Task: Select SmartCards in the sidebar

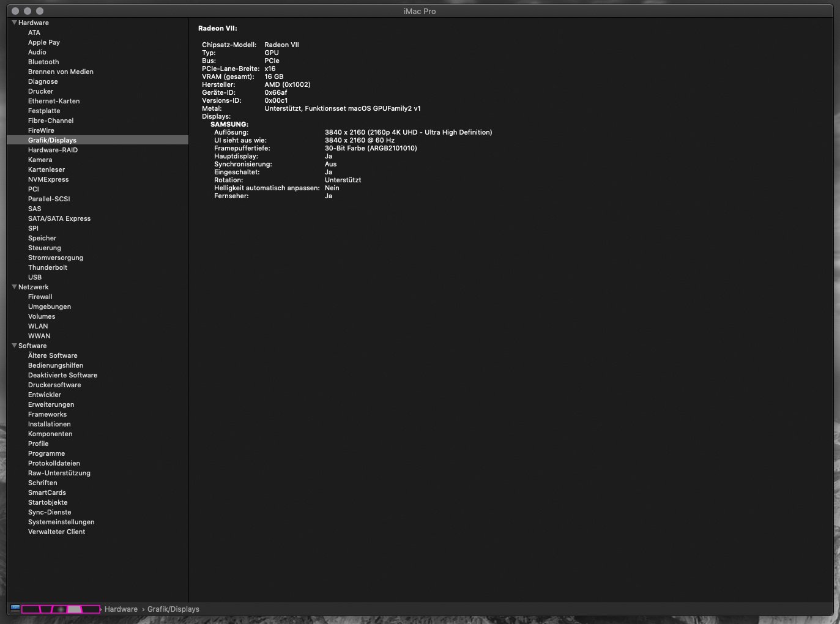Action: click(x=47, y=492)
